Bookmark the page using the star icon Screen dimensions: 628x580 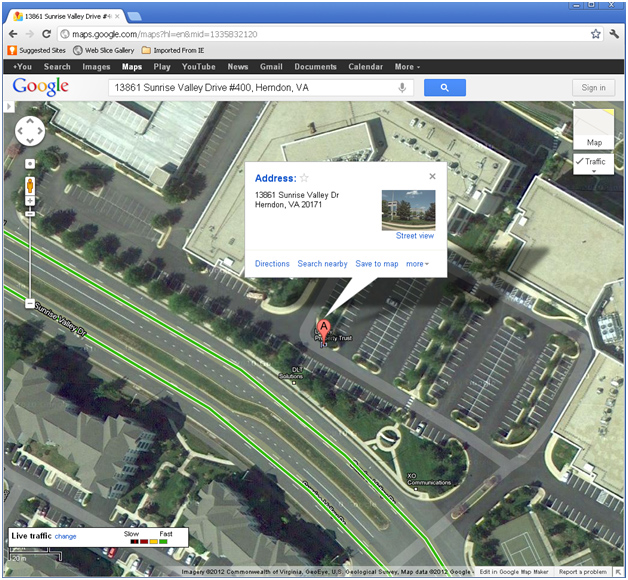596,34
